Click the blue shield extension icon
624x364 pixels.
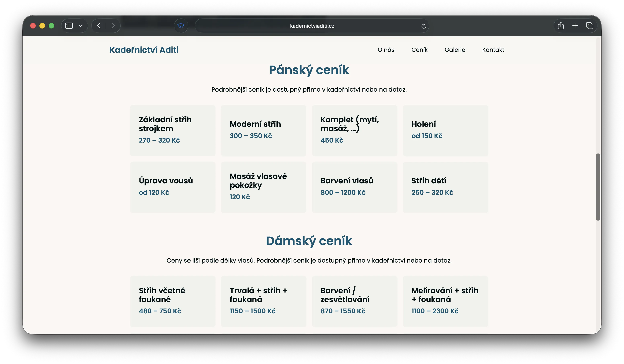point(181,26)
